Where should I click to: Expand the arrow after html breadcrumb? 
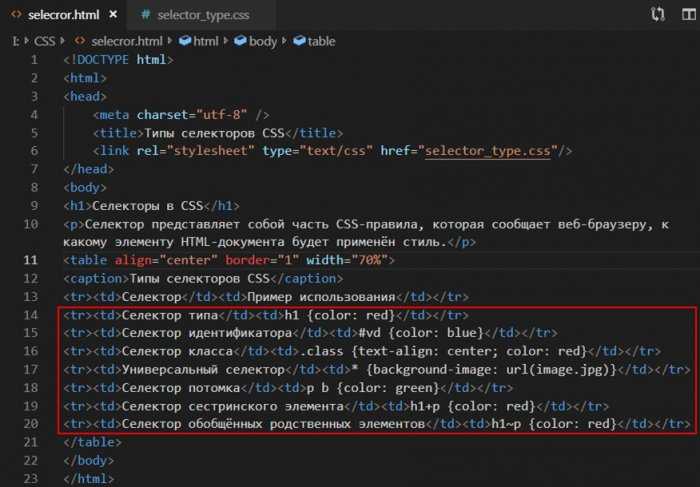[225, 41]
